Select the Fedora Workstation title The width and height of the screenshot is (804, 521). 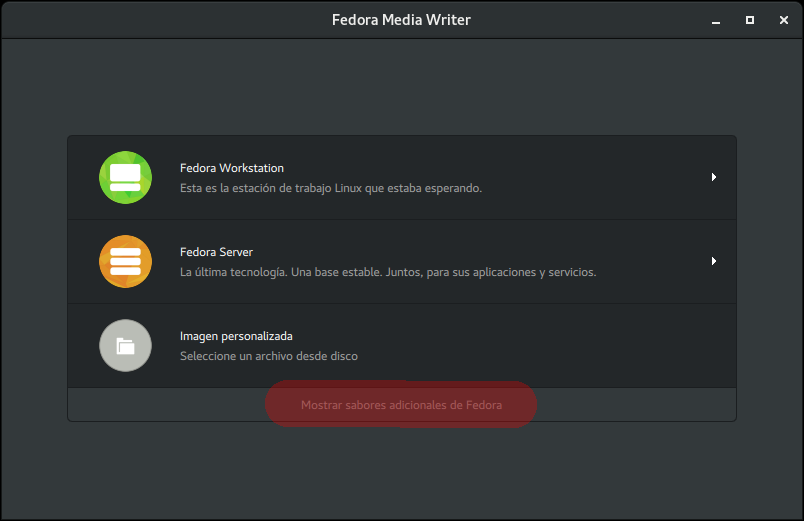pyautogui.click(x=232, y=168)
